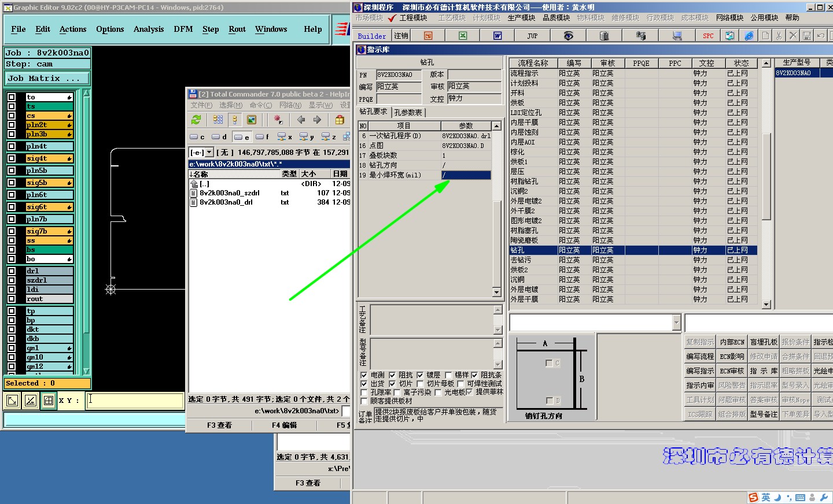Image resolution: width=833 pixels, height=504 pixels.
Task: Select the 钻孔 row in process list
Action: (633, 250)
